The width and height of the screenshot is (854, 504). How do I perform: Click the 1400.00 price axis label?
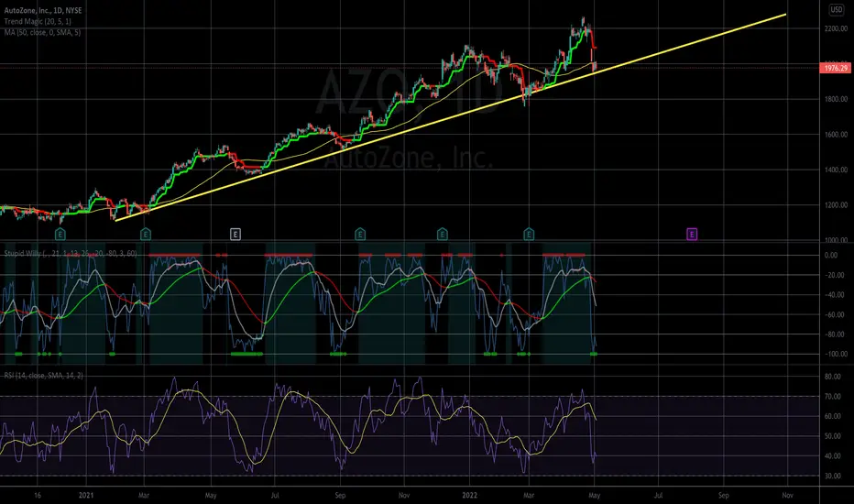[x=836, y=170]
